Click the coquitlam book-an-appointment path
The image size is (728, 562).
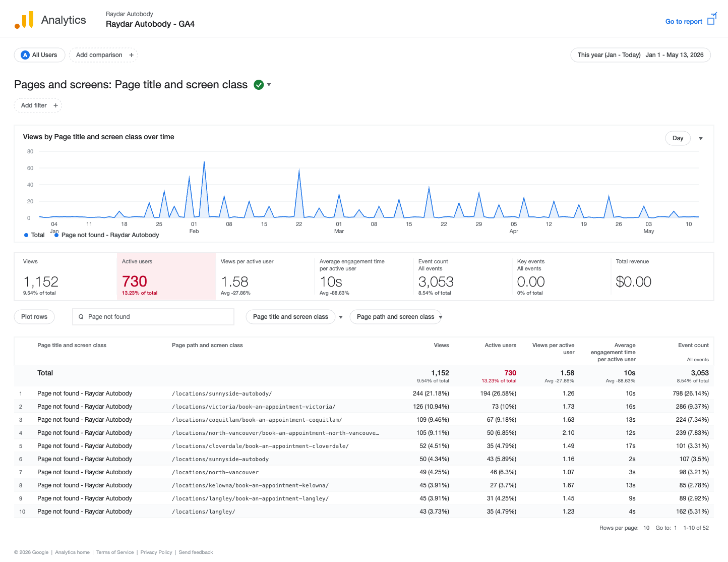pos(257,420)
